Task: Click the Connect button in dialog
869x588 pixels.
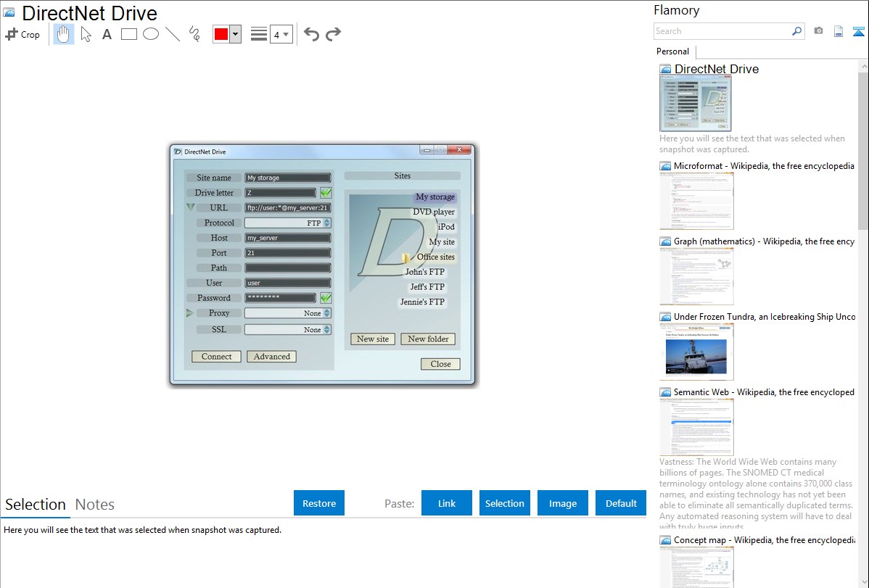Action: click(216, 356)
